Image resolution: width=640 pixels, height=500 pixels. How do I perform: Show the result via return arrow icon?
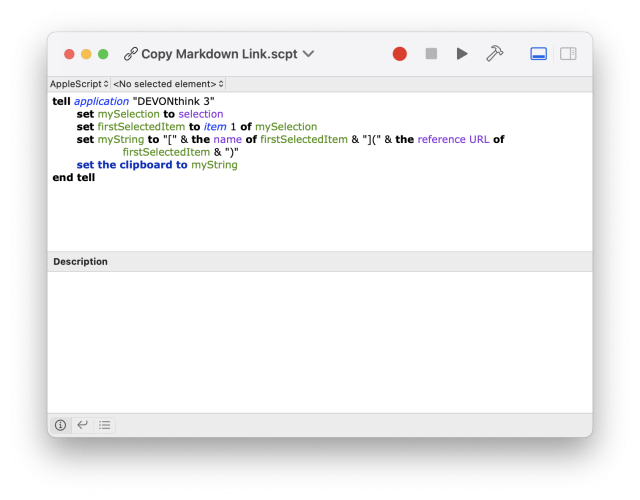82,425
